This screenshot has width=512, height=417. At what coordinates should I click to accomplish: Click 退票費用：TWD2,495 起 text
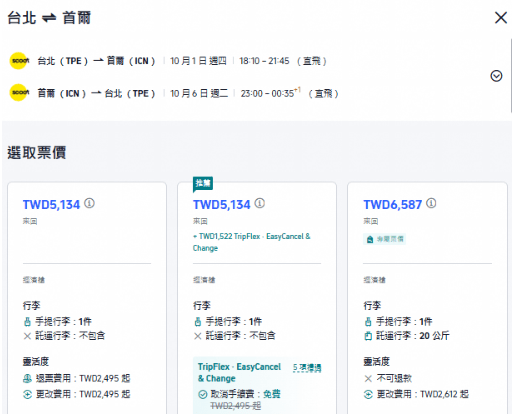[83, 378]
